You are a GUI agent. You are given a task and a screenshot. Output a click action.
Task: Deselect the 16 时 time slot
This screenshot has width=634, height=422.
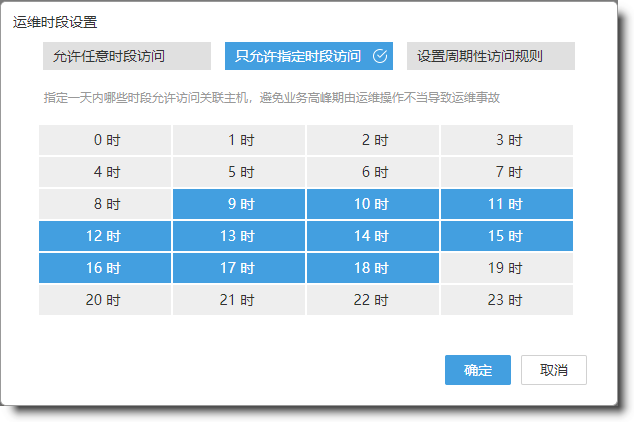[106, 268]
